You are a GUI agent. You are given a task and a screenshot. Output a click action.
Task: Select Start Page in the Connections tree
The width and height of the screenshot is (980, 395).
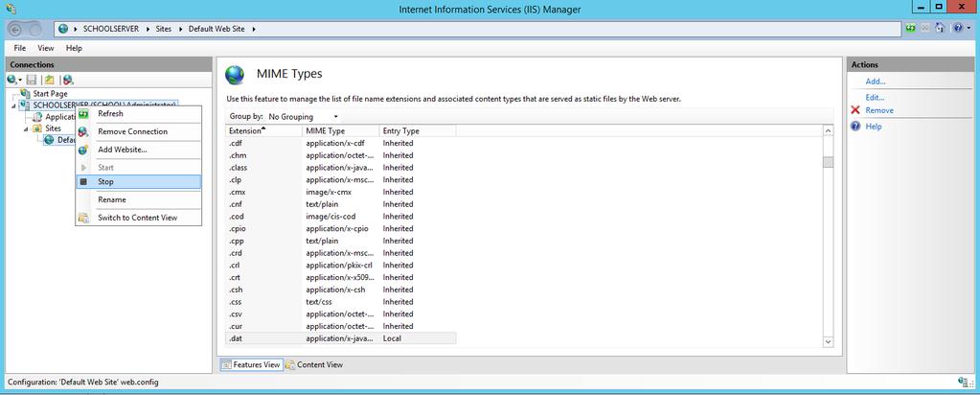50,93
